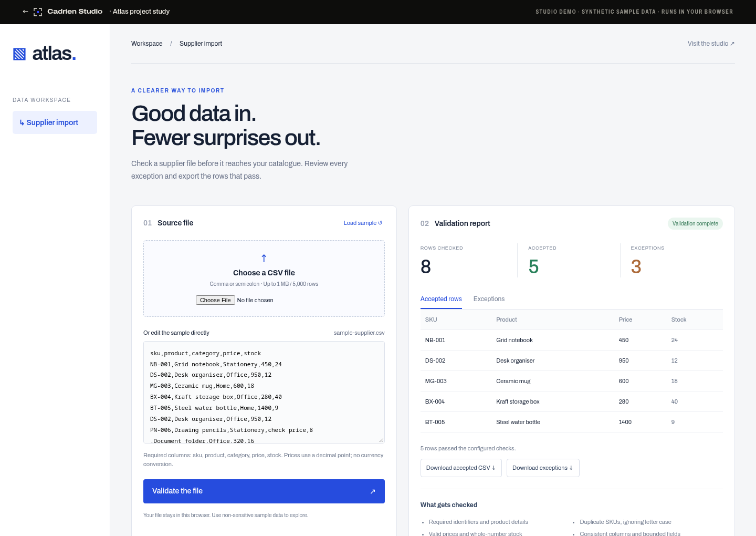Click Ceramic mug product cell
The image size is (756, 536).
point(513,381)
